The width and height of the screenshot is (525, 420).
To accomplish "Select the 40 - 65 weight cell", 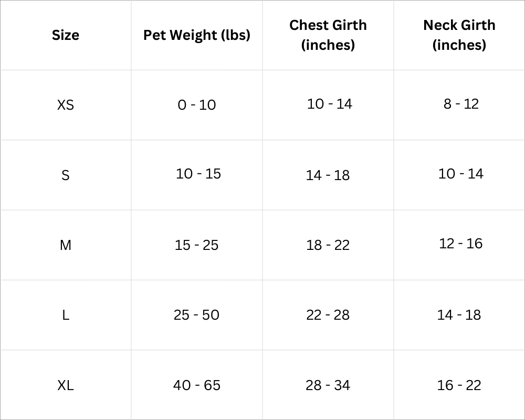I will point(197,385).
